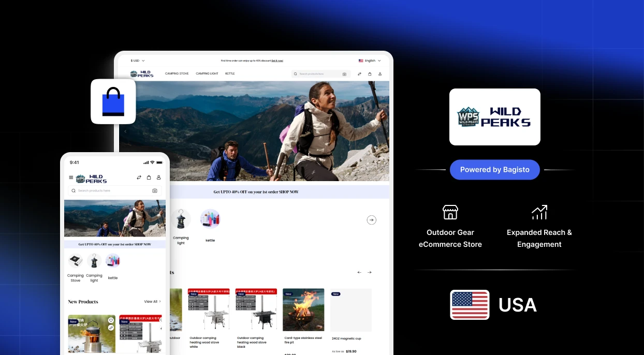The image size is (644, 355).
Task: Open the user account icon on tablet
Action: (x=380, y=74)
